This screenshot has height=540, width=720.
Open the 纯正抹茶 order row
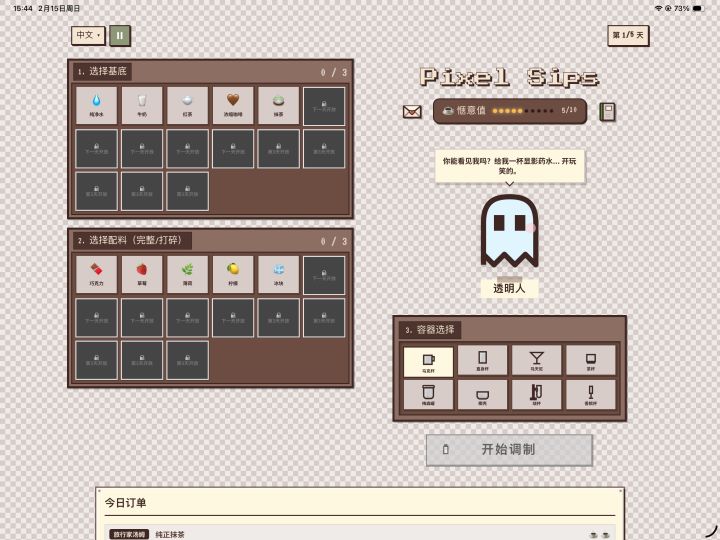coord(360,534)
